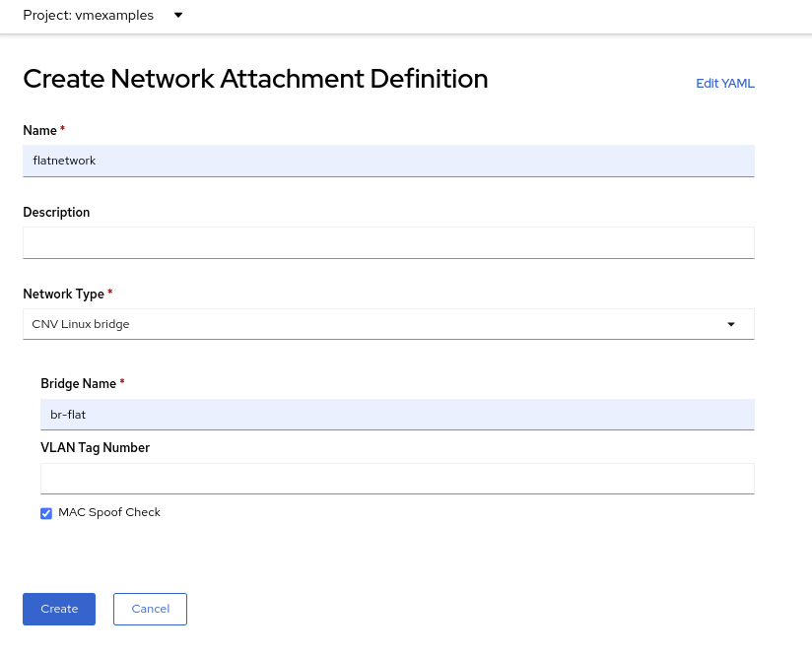Screen dimensions: 812x655
Task: Select the Bridge Name field with br-flat
Action: [397, 415]
